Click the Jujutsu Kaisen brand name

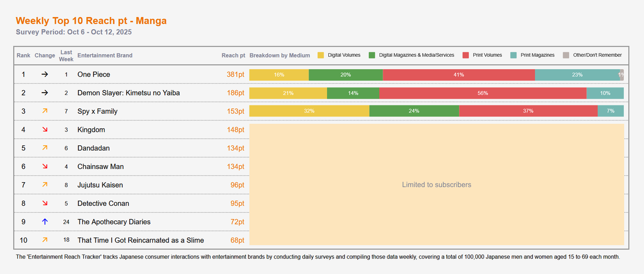click(100, 184)
